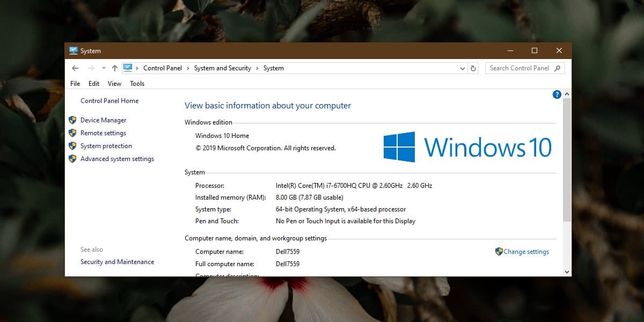Open the Tools menu
Viewport: 644px width, 322px height.
[x=137, y=83]
